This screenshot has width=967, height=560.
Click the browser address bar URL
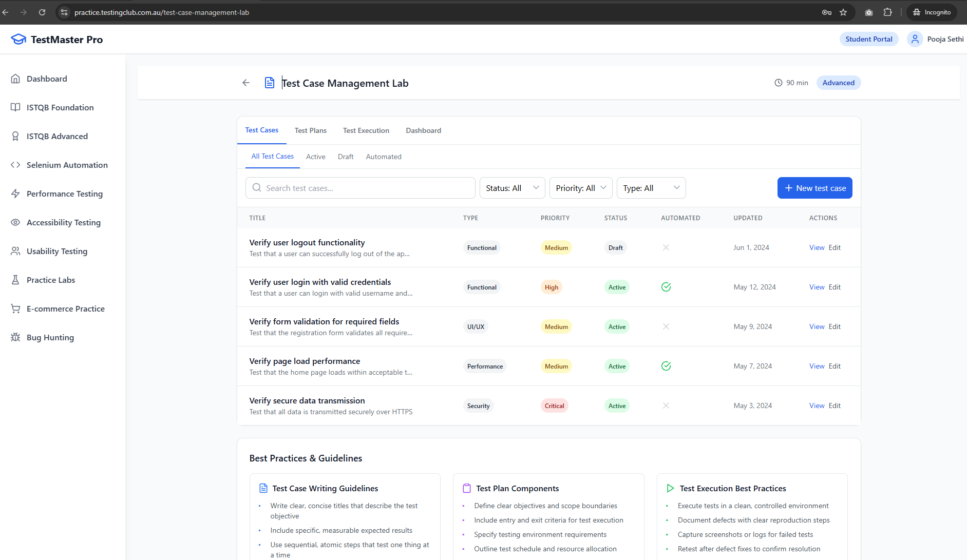click(x=162, y=12)
